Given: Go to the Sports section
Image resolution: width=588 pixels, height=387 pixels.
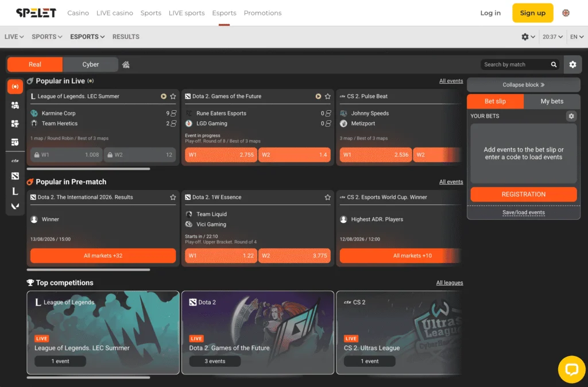Looking at the screenshot, I should [151, 13].
